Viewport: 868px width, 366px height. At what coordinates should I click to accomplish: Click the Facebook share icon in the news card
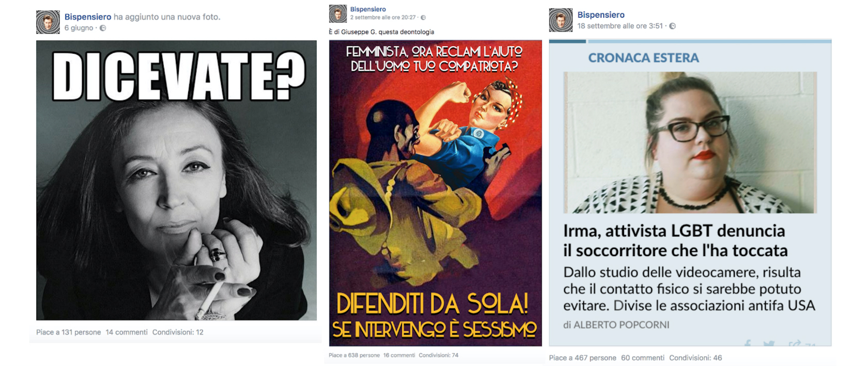point(748,343)
